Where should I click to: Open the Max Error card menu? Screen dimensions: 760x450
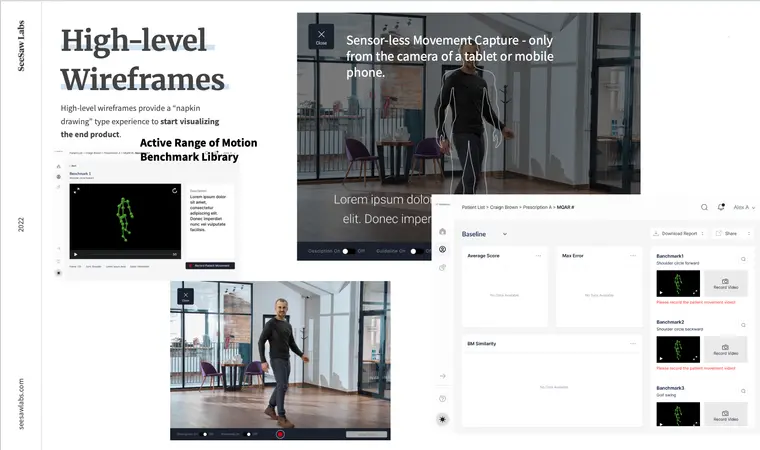point(632,256)
